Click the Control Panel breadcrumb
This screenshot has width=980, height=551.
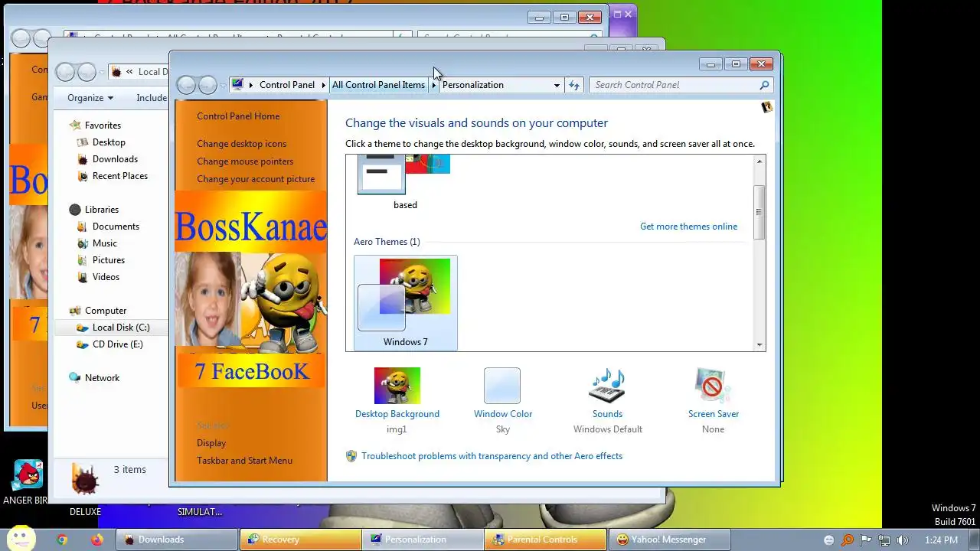tap(287, 85)
